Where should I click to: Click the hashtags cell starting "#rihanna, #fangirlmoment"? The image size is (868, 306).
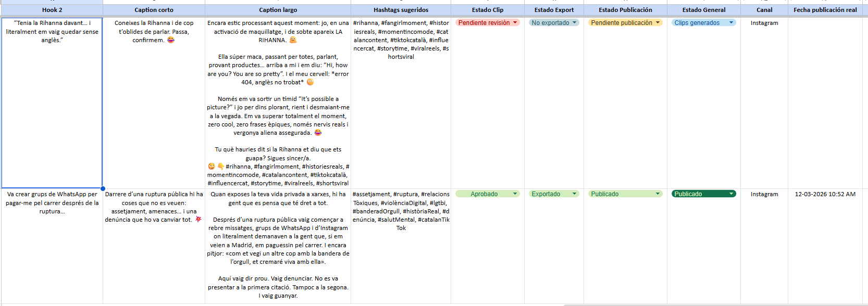coord(401,103)
